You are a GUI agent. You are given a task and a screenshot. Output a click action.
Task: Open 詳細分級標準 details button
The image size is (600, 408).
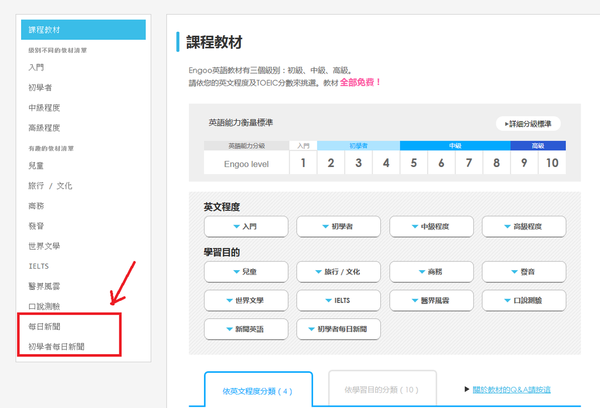click(529, 124)
